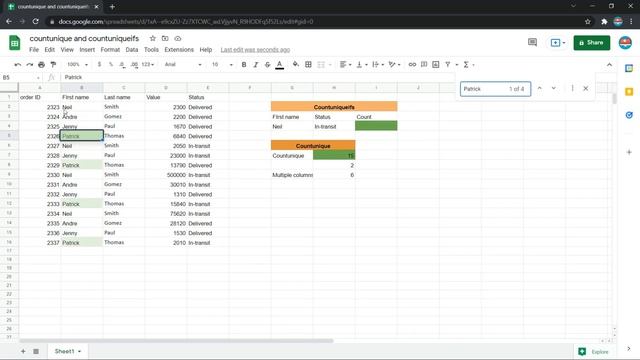The image size is (640, 360).
Task: Collapse the toolbar with the up chevron
Action: tap(609, 64)
